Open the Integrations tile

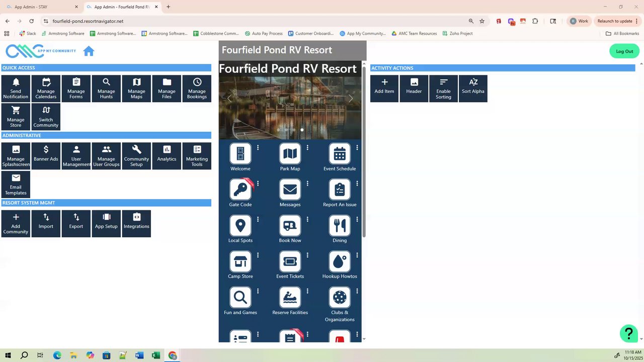136,223
